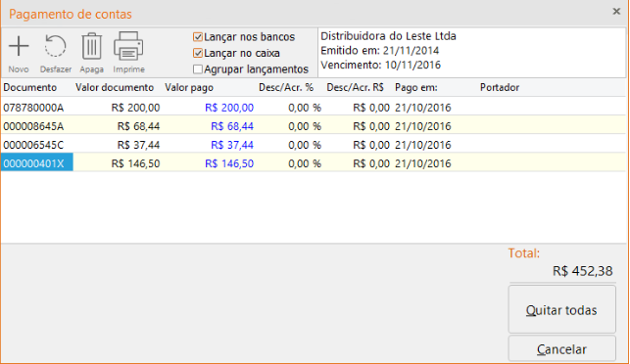Click R$ 0,00 discount in 000006545C row
This screenshot has height=364, width=630.
click(371, 145)
